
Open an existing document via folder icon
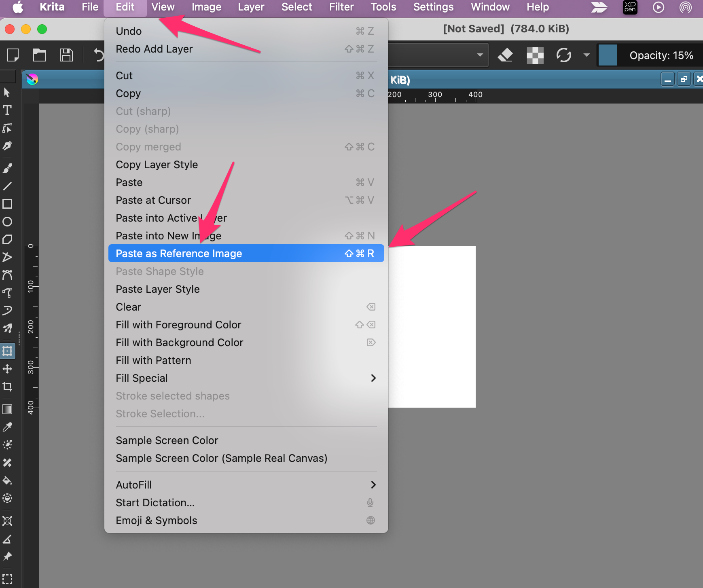39,55
